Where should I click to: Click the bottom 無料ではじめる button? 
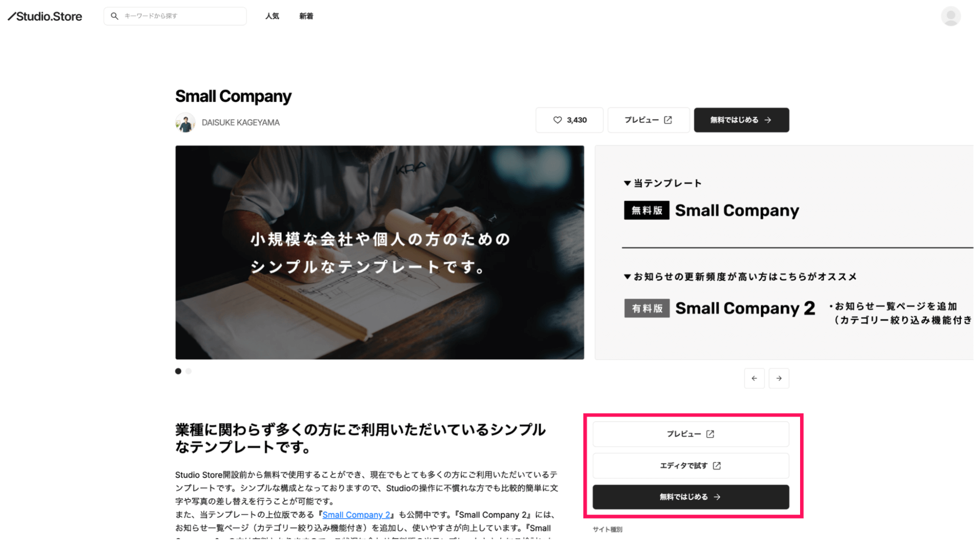point(691,497)
